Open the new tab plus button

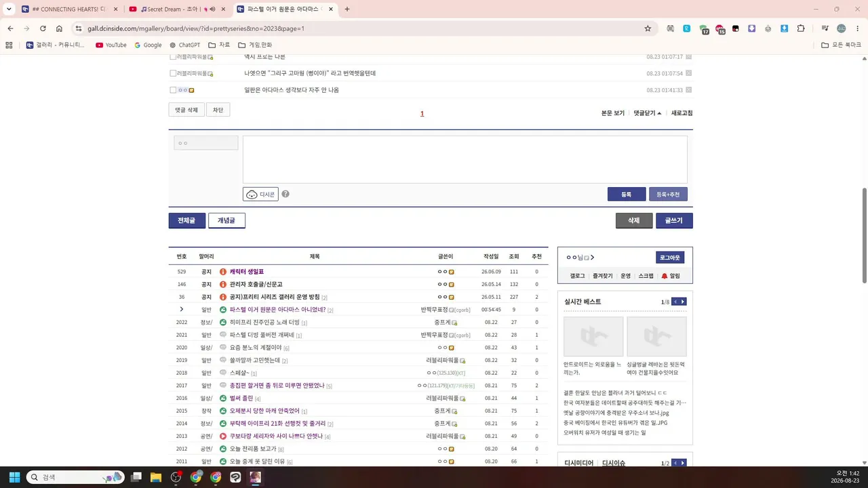click(x=347, y=9)
